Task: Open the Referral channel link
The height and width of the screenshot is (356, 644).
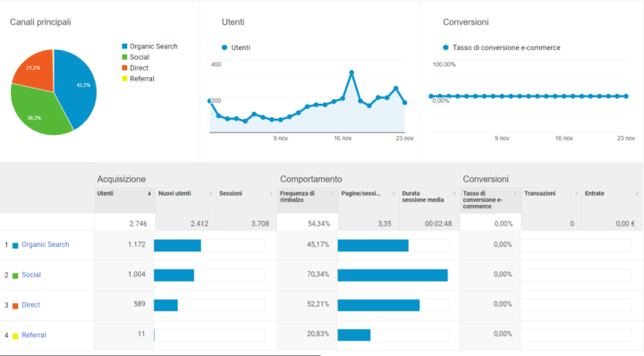Action: pyautogui.click(x=34, y=335)
